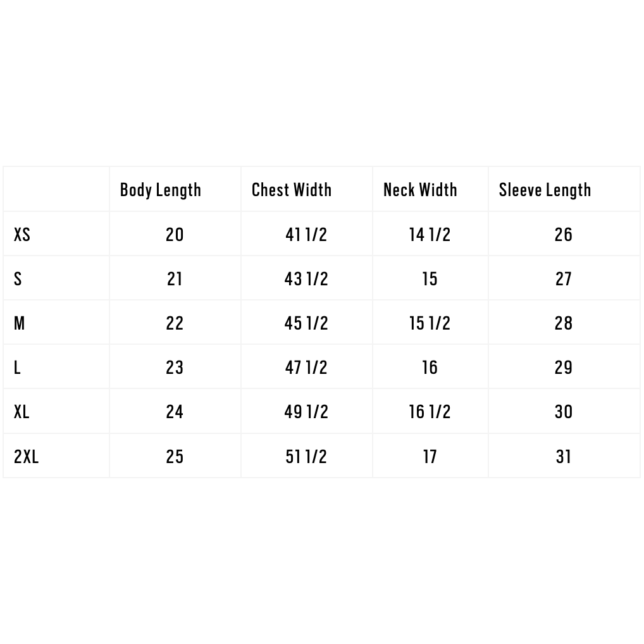644x644 pixels.
Task: Click the Neck Width column header
Action: [420, 190]
